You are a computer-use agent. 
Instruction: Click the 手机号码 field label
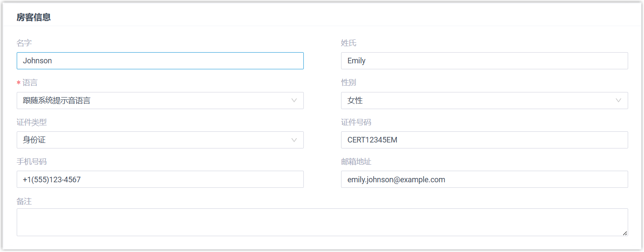(32, 162)
